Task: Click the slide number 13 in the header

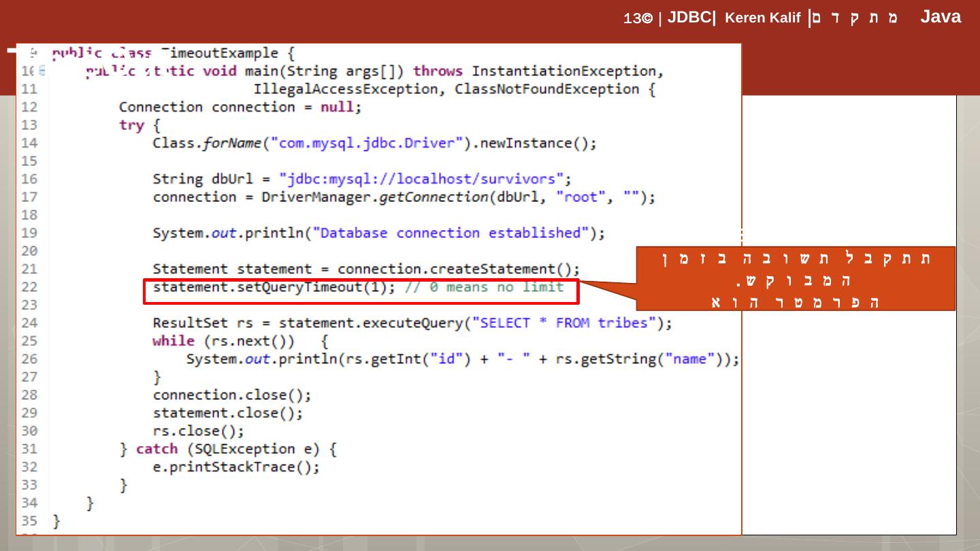Action: [632, 19]
